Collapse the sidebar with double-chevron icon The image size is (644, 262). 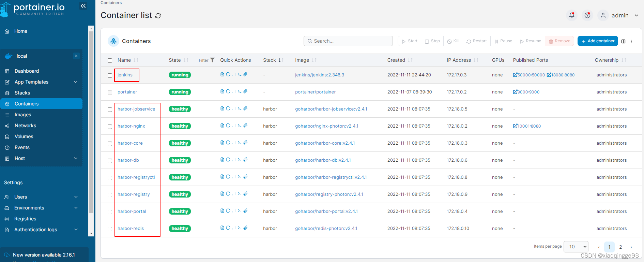click(x=83, y=6)
